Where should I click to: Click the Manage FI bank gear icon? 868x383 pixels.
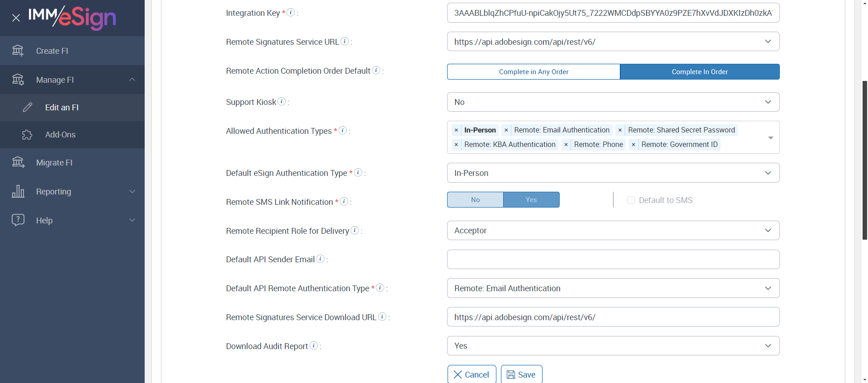18,80
